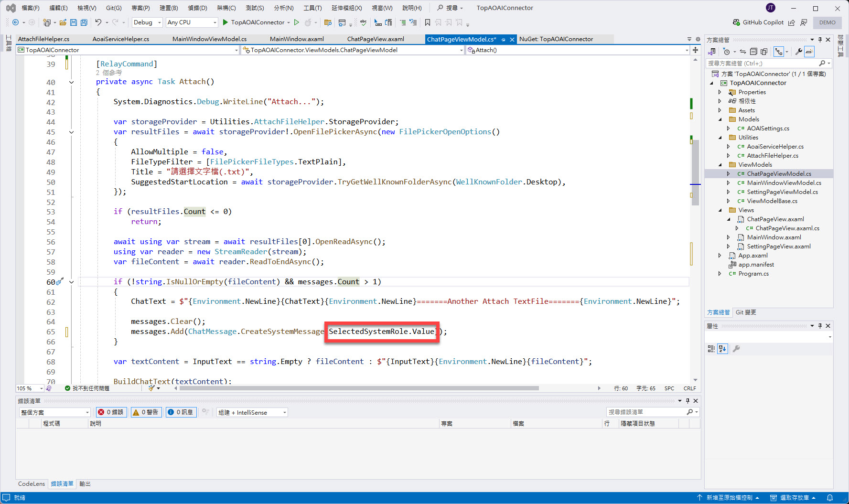Toggle Show All Files in Solution Explorer
849x504 pixels.
[764, 52]
